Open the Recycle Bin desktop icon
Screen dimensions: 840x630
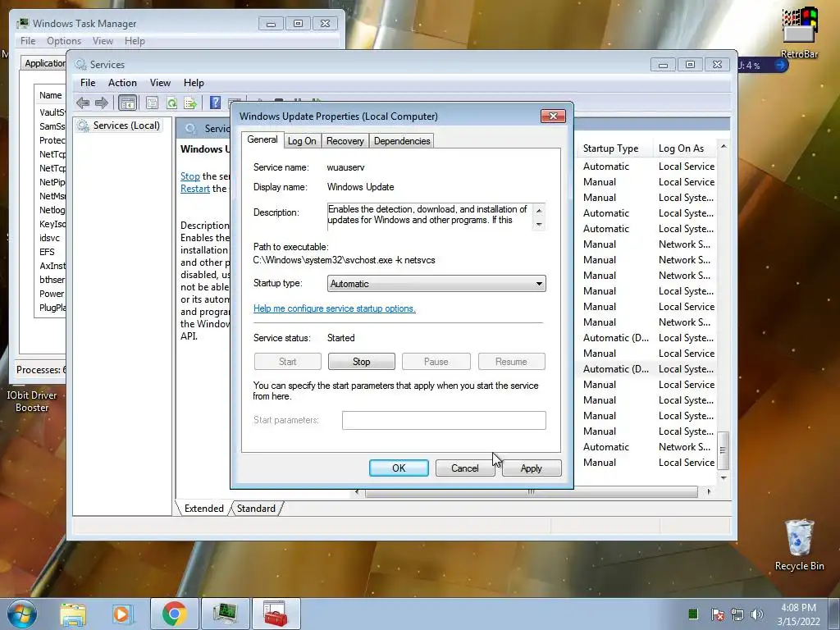coord(799,545)
